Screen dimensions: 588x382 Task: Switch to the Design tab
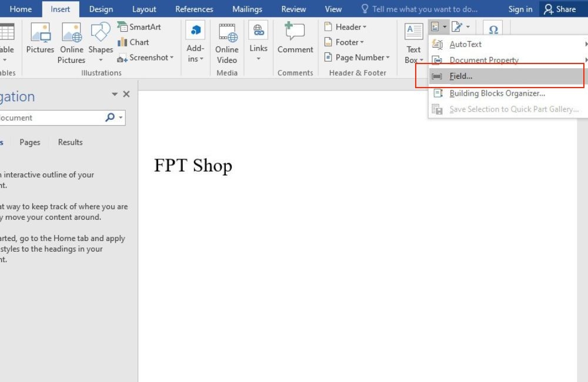[x=101, y=9]
